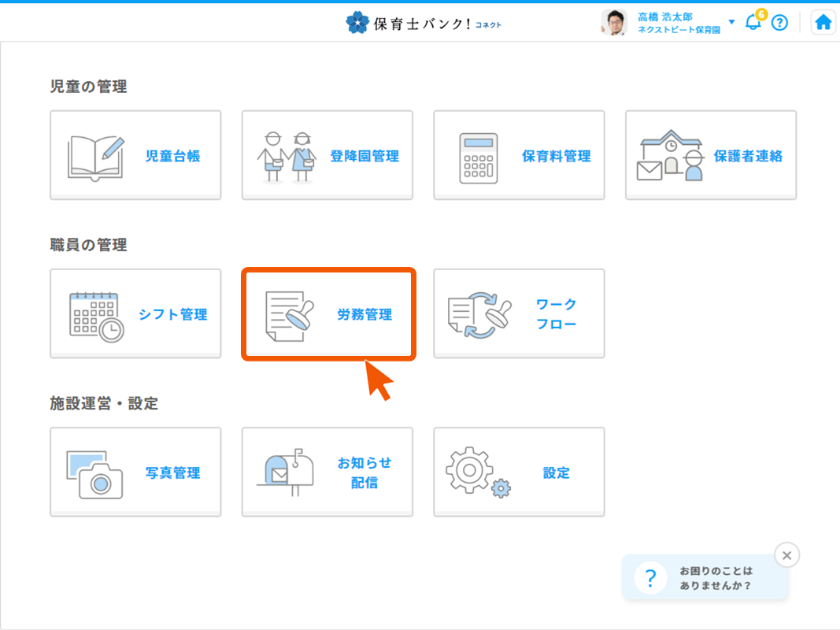Open the 児童台帳 book icon
840x630 pixels.
[96, 157]
